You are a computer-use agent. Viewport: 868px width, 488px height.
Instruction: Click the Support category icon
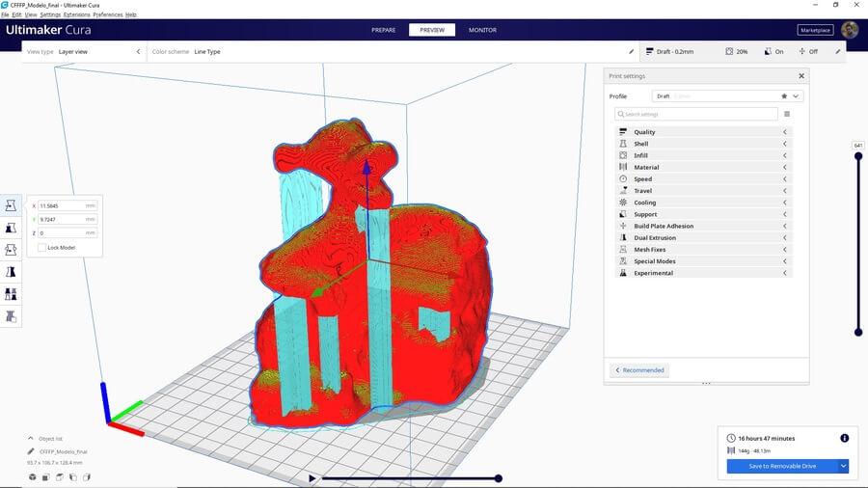point(623,214)
